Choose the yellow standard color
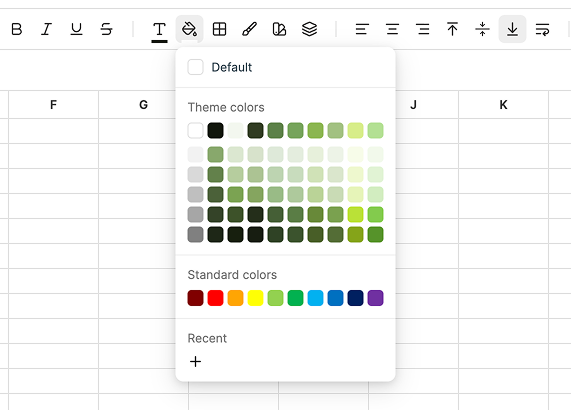Screen dimensions: 571x410 tap(255, 298)
